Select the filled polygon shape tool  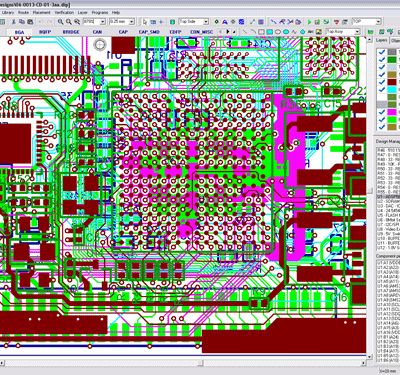click(303, 32)
